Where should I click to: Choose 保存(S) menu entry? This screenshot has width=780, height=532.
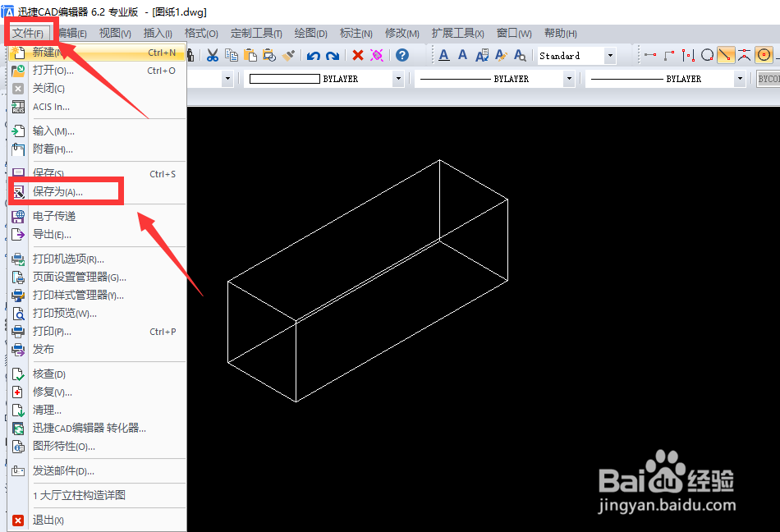point(97,173)
